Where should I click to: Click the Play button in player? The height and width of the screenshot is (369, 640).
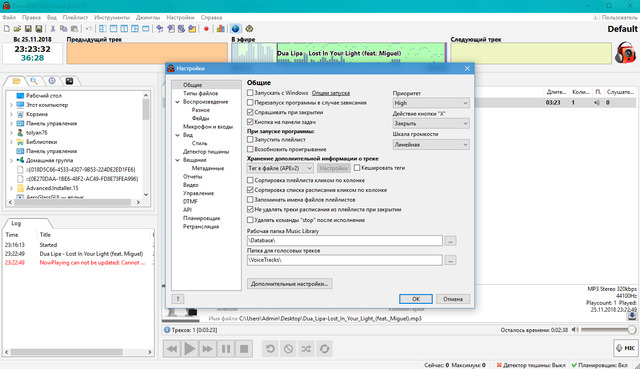coord(190,349)
